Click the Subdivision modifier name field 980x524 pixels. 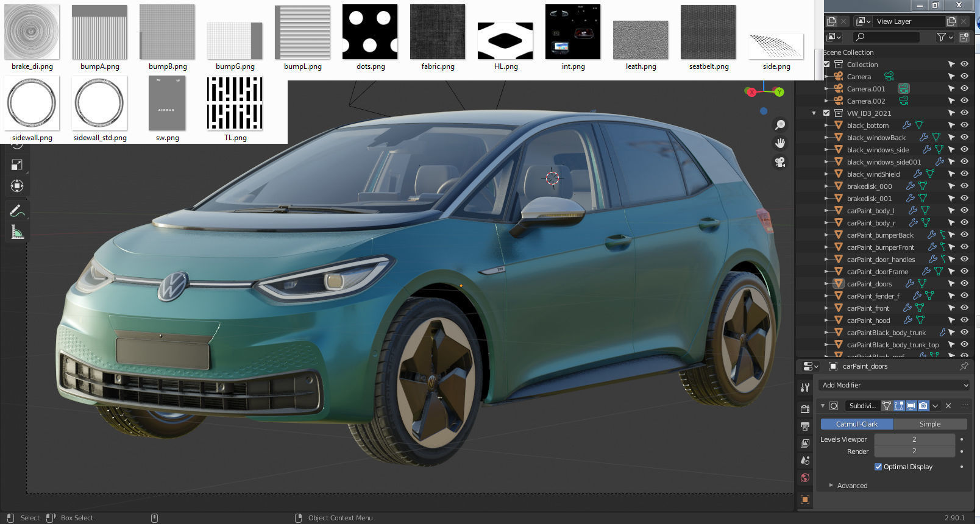862,406
